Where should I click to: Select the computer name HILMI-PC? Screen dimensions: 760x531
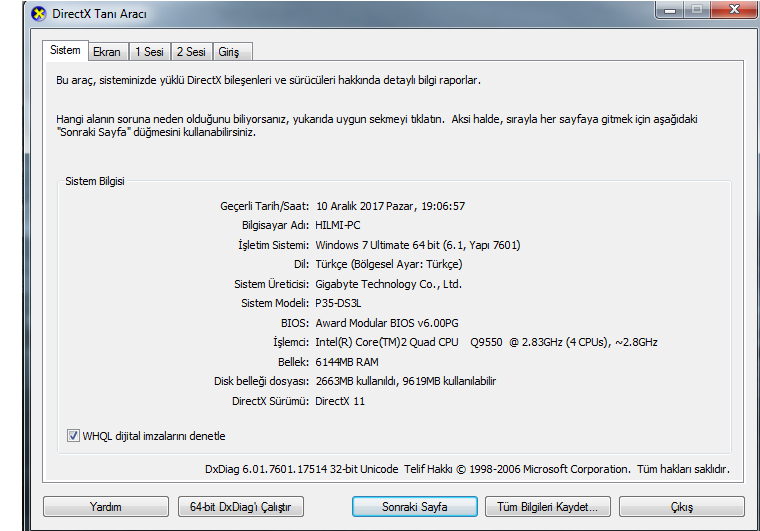tap(338, 225)
